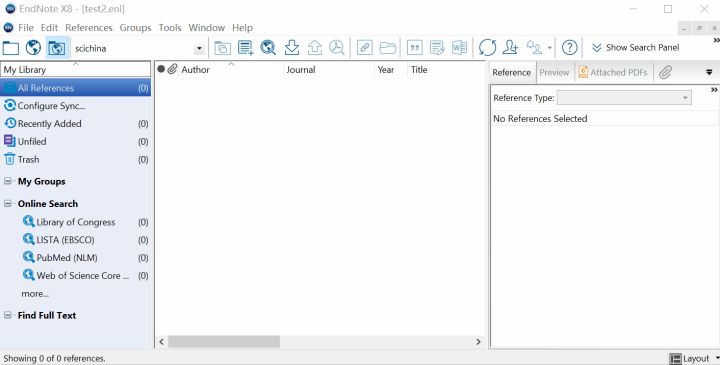The width and height of the screenshot is (720, 365).
Task: Select PubMed (NLM) online search
Action: click(85, 258)
